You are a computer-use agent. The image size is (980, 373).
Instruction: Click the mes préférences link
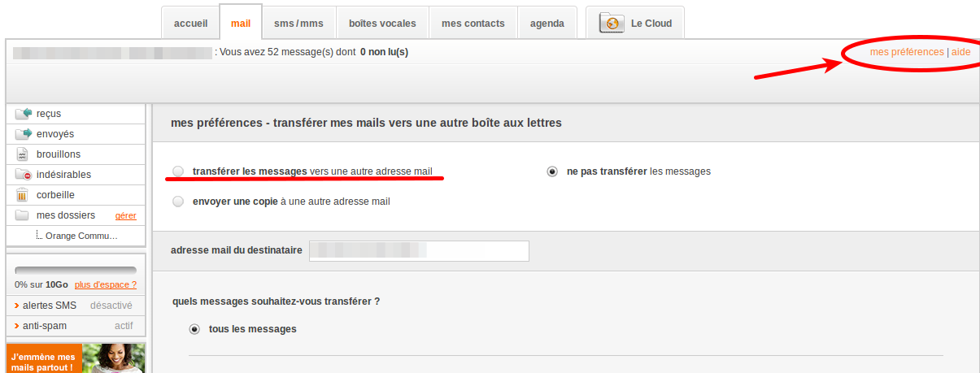[x=906, y=52]
